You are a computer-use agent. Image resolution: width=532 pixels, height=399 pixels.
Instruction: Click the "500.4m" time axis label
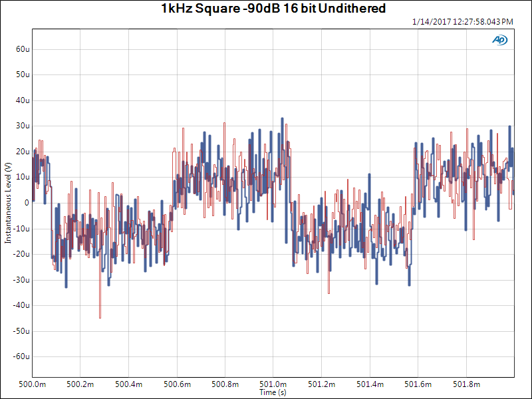(x=128, y=384)
